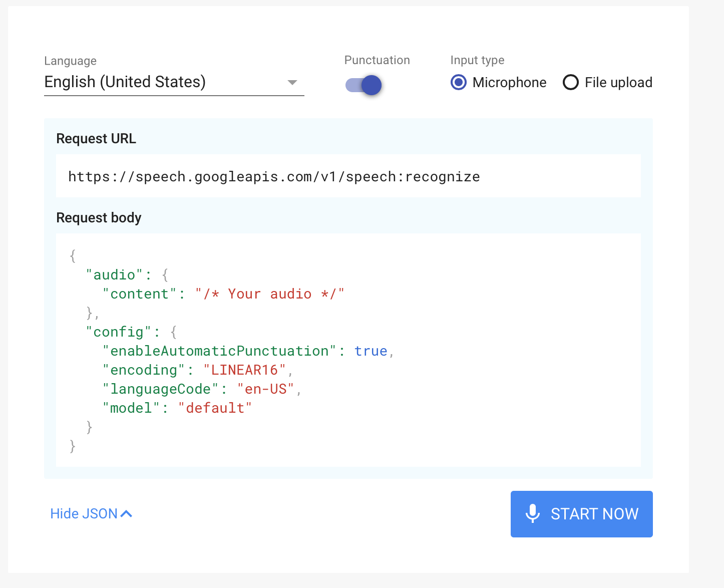The width and height of the screenshot is (724, 588).
Task: Click the Request body heading
Action: coord(99,218)
